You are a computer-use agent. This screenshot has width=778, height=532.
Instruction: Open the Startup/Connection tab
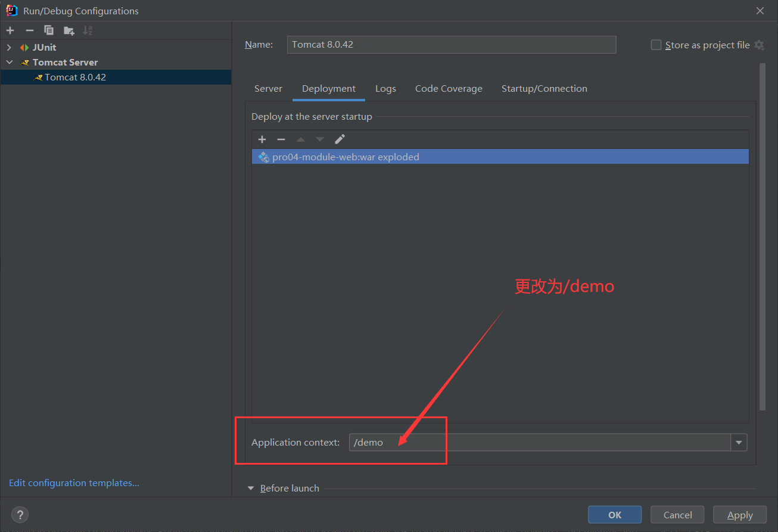pyautogui.click(x=544, y=89)
